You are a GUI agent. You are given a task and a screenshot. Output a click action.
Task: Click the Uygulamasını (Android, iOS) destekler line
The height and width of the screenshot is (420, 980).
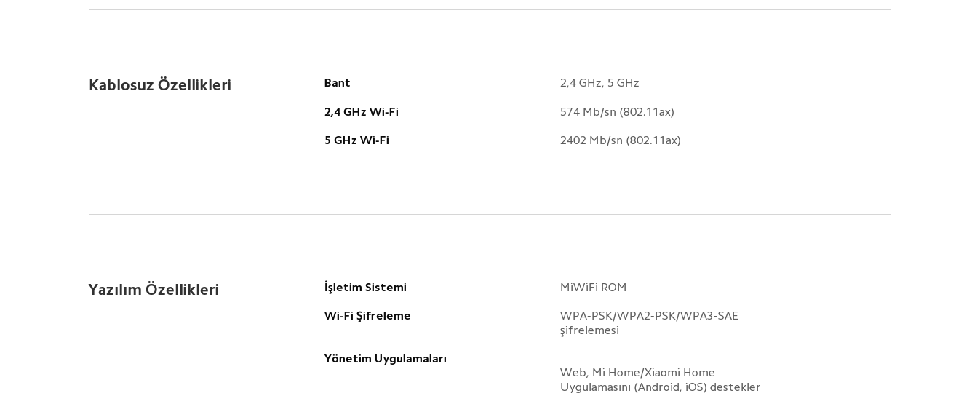(x=660, y=387)
